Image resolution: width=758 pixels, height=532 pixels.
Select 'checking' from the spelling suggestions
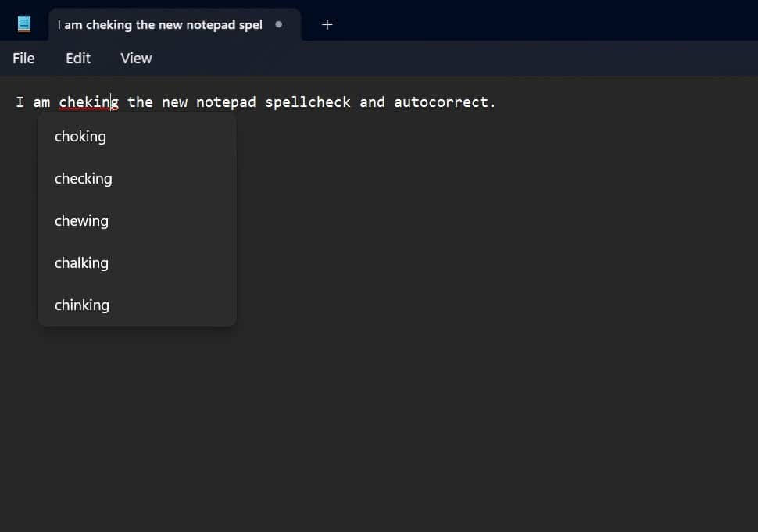pyautogui.click(x=83, y=178)
